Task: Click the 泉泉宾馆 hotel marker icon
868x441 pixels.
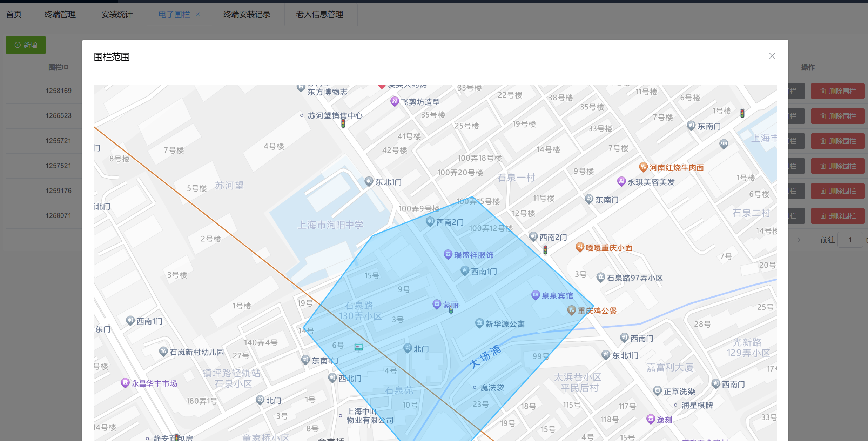Action: (535, 295)
